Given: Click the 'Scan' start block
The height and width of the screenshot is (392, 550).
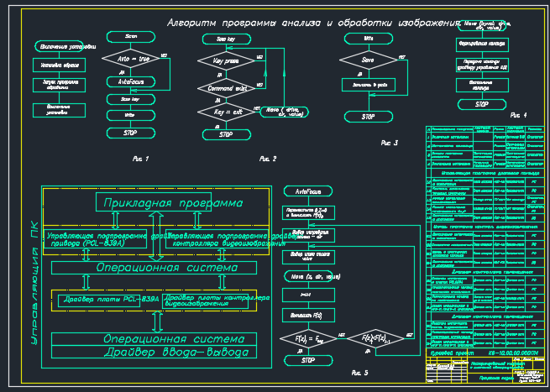Looking at the screenshot, I should point(130,37).
